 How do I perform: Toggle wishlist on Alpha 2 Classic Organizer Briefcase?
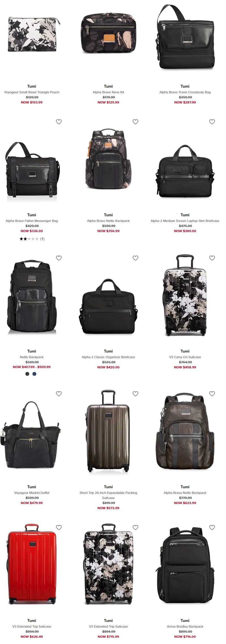pos(135,258)
